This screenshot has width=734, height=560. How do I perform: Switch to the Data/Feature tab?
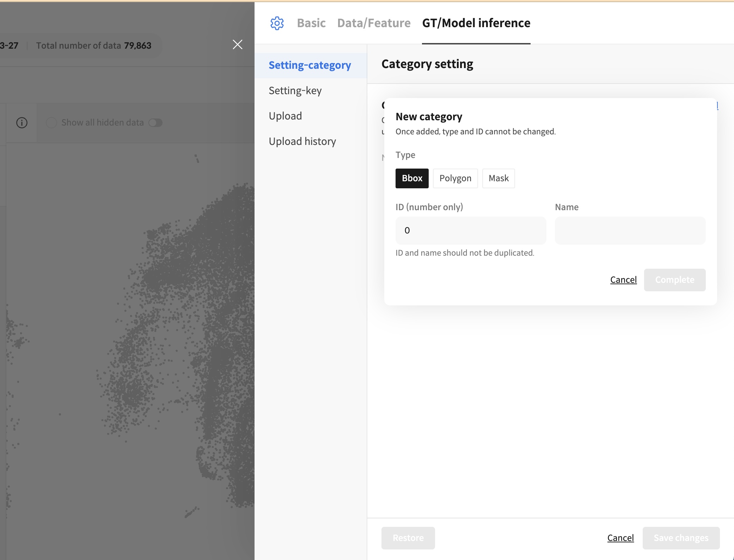(x=374, y=23)
